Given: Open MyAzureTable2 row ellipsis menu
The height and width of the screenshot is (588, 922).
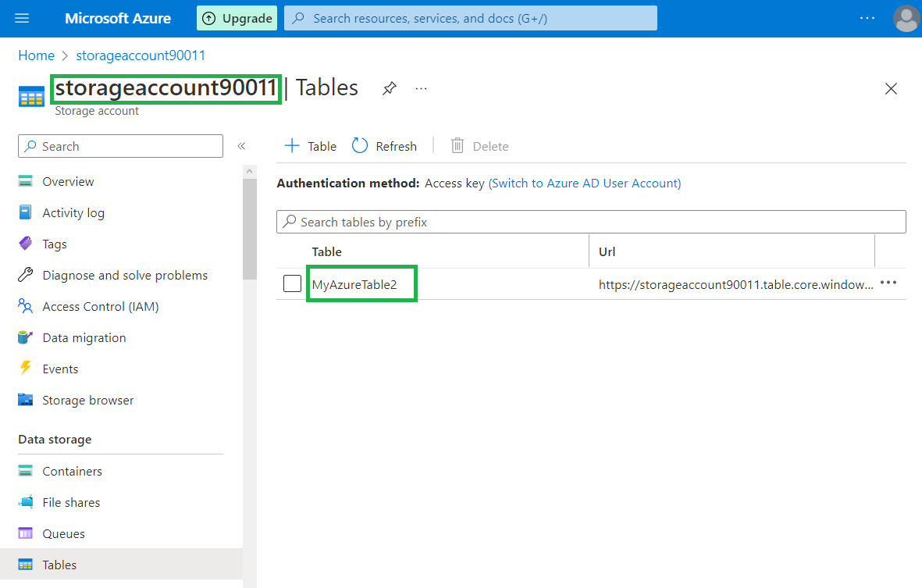Looking at the screenshot, I should (x=888, y=283).
